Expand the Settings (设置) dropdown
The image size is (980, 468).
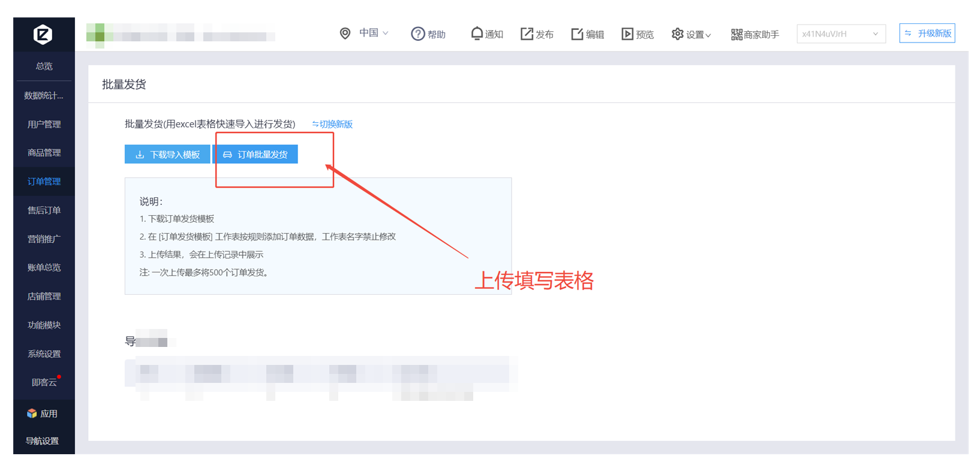[x=692, y=35]
